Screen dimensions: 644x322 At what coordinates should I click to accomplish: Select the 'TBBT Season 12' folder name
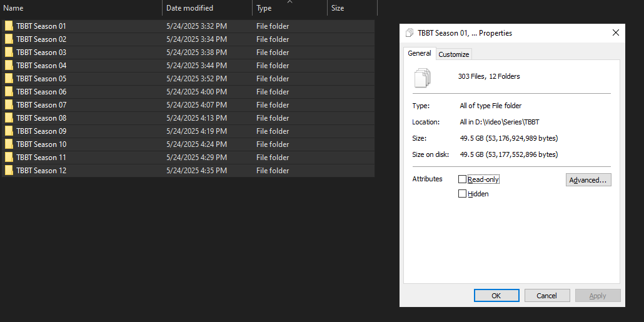click(x=41, y=171)
